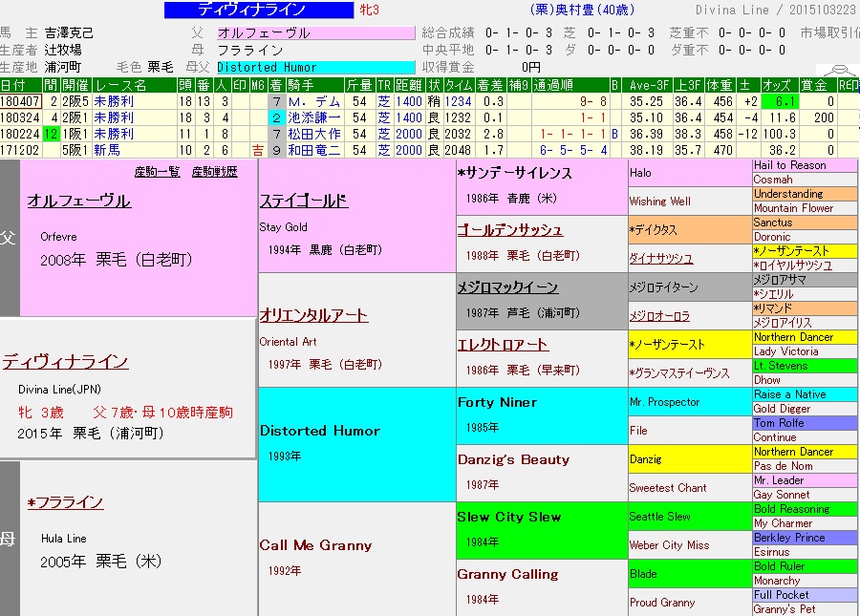Viewport: 860px width, 616px height.
Task: Select the 171202 race date cell
Action: click(21, 150)
